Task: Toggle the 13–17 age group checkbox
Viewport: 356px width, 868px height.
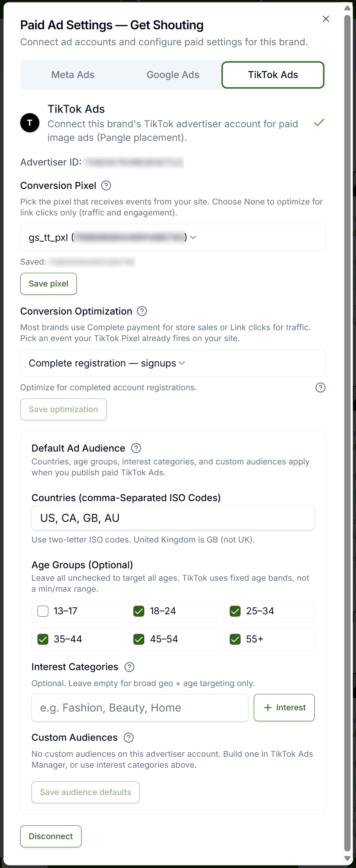Action: (43, 611)
